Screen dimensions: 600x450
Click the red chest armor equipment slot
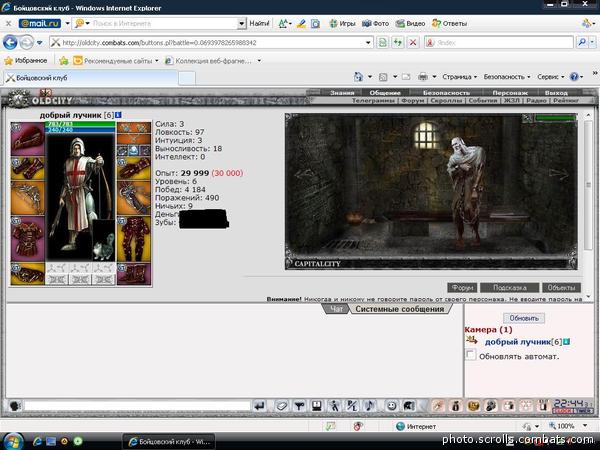[x=28, y=239]
